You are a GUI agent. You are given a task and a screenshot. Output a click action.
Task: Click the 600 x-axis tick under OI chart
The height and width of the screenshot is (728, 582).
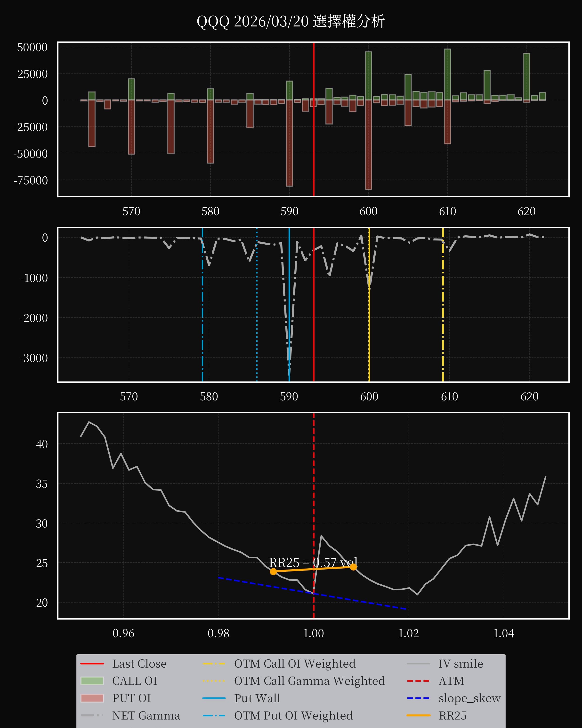368,211
